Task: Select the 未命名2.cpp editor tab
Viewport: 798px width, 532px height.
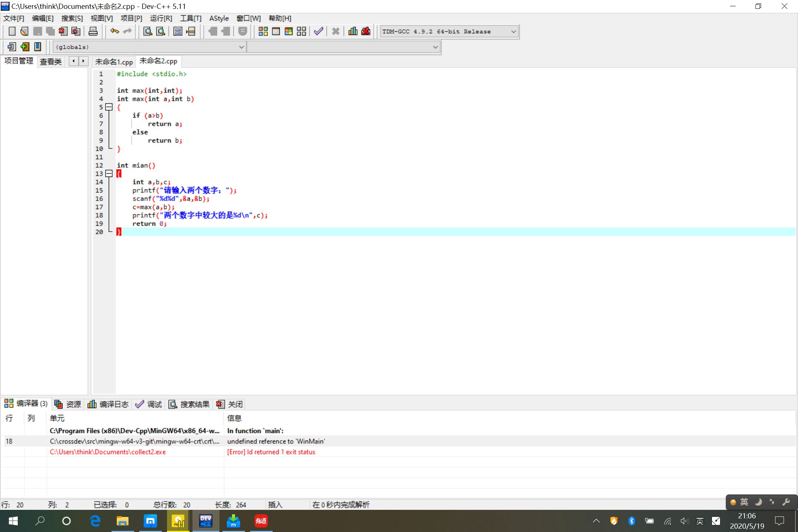Action: point(158,61)
